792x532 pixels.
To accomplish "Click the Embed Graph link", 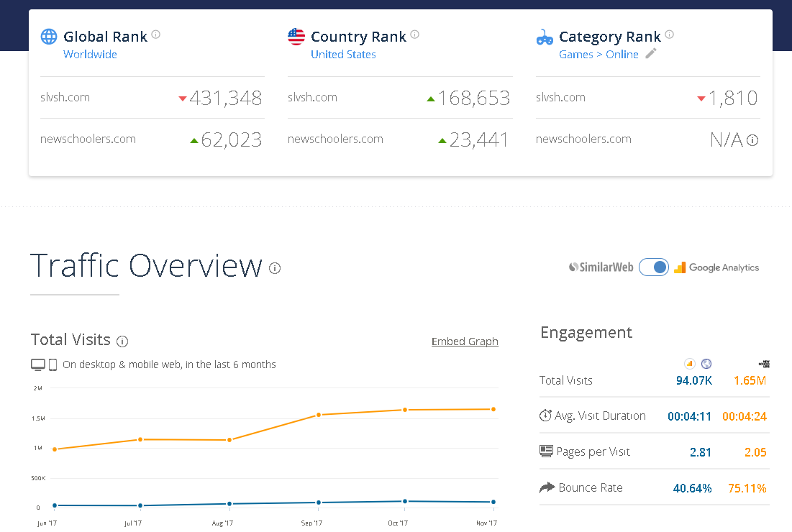I will 465,341.
